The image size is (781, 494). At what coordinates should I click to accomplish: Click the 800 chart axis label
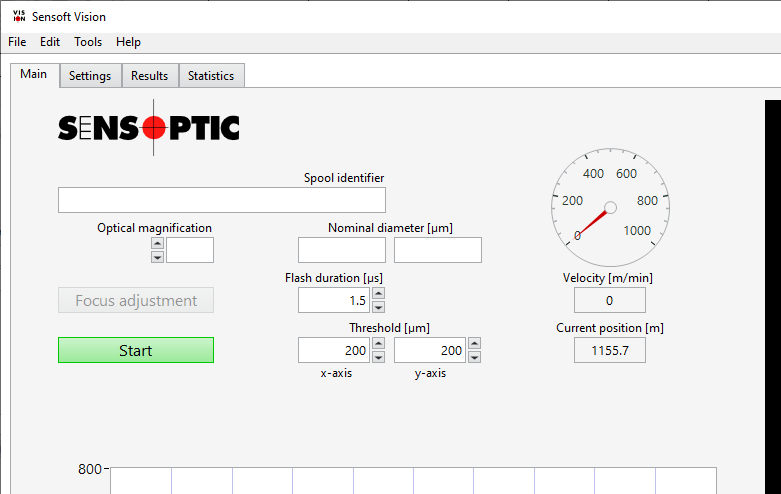coord(90,469)
